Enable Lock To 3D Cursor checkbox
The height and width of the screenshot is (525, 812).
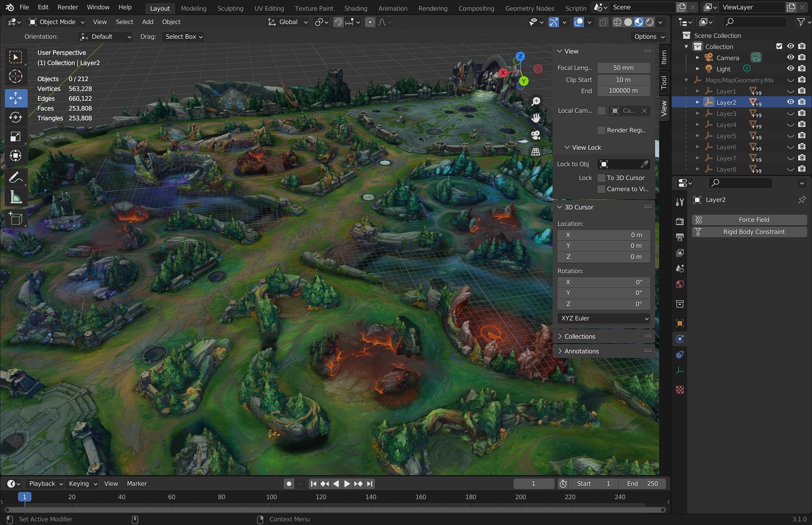601,178
